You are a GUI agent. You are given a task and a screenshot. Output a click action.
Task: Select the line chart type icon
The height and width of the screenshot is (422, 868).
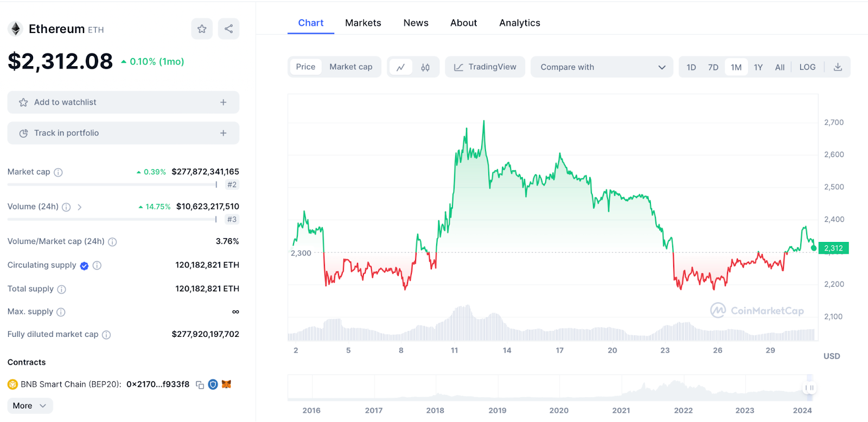coord(400,67)
